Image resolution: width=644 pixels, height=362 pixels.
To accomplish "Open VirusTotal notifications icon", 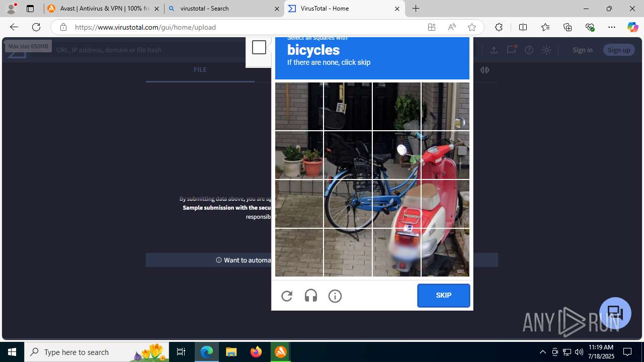I will 511,50.
